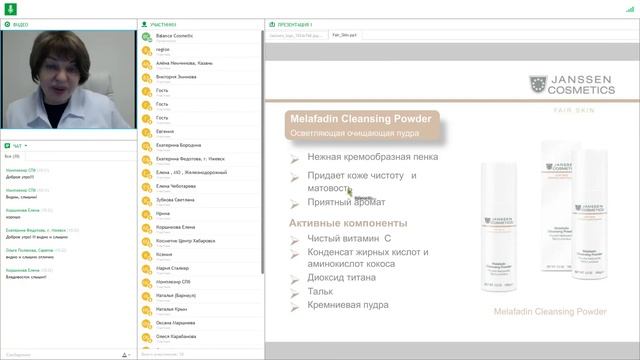Click the avatar next to Наталья (Барнаул)
640x360 pixels.
tap(147, 297)
